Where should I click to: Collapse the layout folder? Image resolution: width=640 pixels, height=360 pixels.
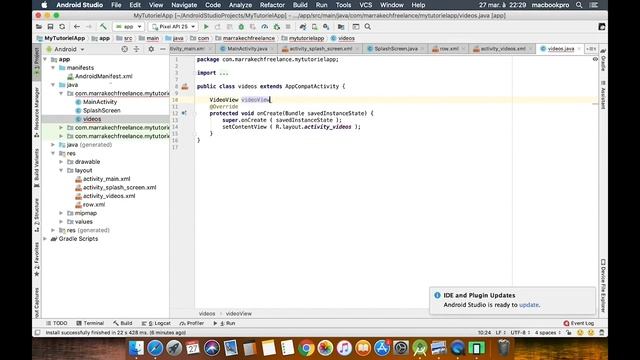[x=61, y=171]
